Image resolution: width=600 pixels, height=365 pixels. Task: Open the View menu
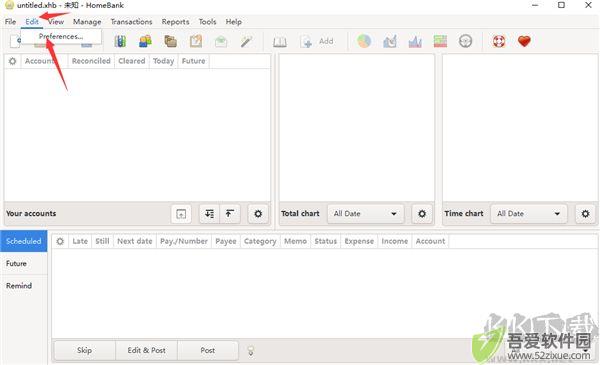[56, 22]
